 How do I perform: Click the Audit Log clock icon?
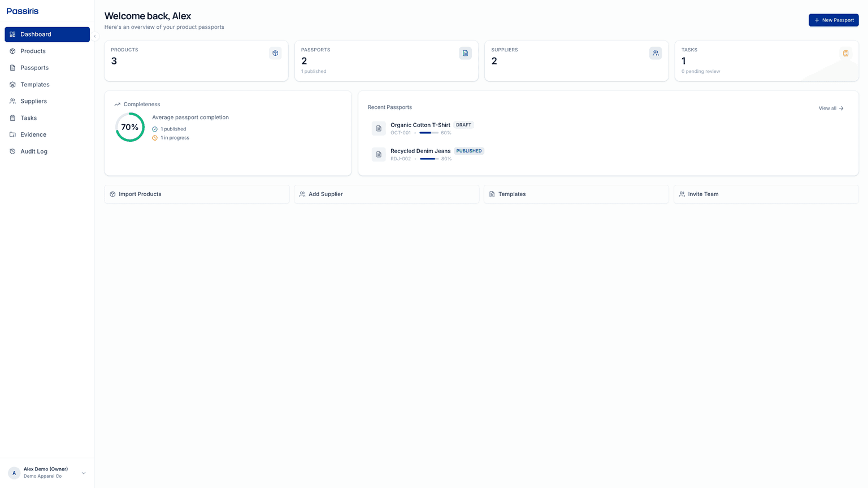pos(12,151)
